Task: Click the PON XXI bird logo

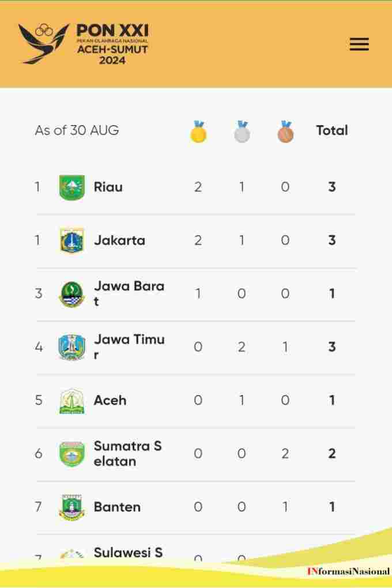Action: tap(43, 43)
